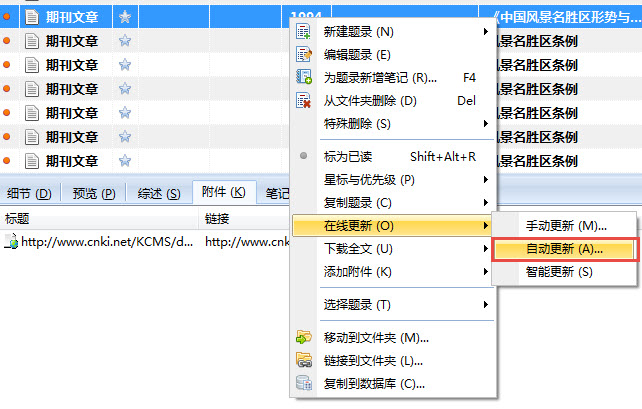
Task: Choose 为题录新增笔记 (R)... entry
Action: [393, 77]
